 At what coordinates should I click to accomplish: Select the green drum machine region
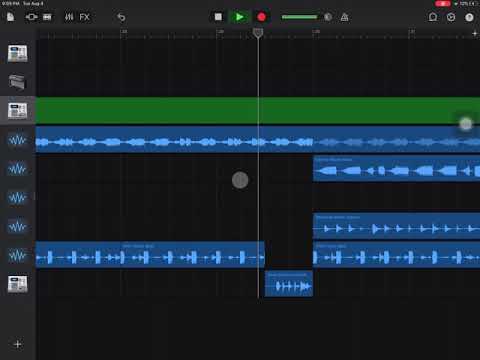coord(258,110)
